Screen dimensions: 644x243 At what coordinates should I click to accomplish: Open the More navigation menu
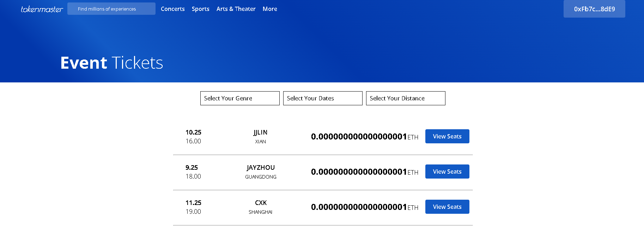pos(270,9)
